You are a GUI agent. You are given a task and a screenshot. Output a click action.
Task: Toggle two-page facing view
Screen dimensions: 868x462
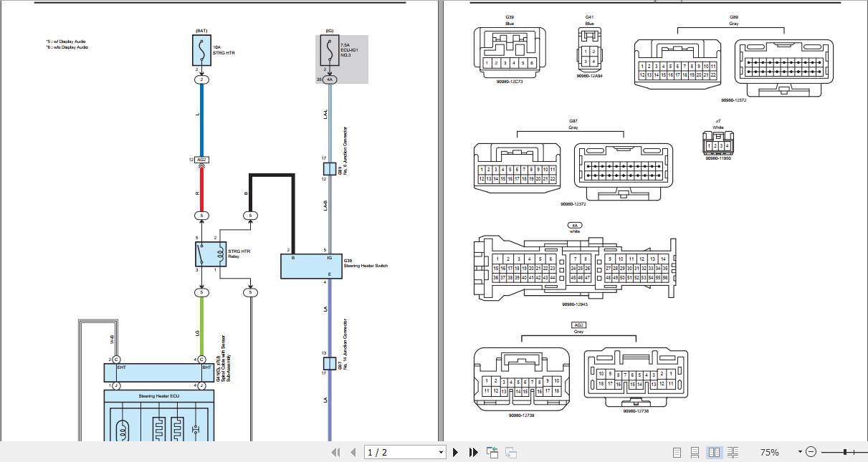(714, 452)
